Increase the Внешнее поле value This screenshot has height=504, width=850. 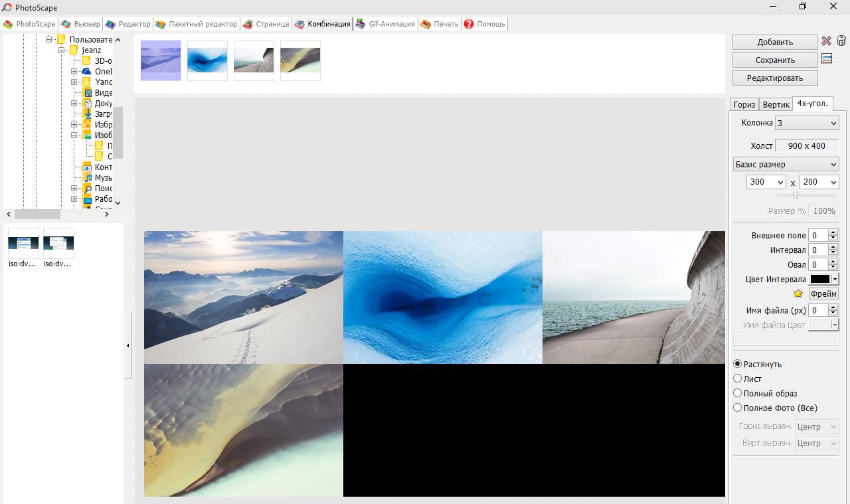833,232
